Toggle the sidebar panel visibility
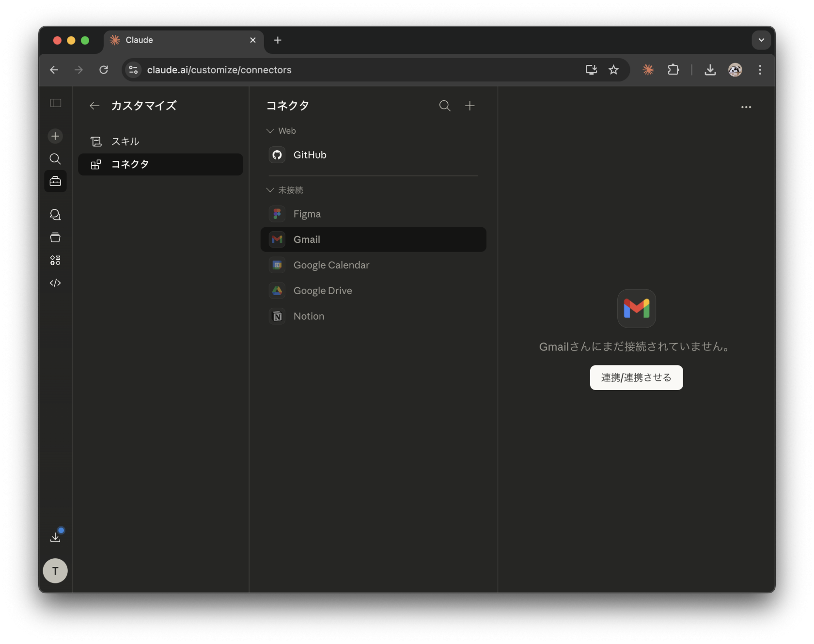The height and width of the screenshot is (644, 814). click(x=55, y=103)
